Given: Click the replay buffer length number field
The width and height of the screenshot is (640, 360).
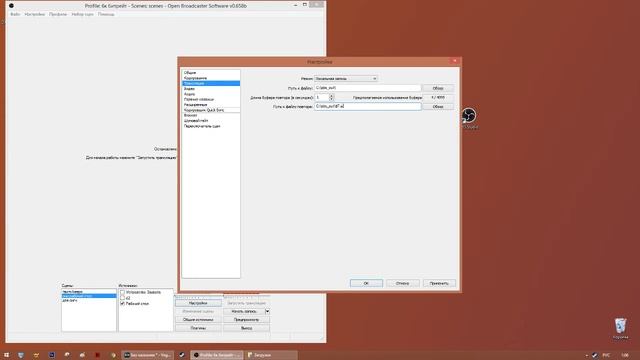Looking at the screenshot, I should 322,98.
